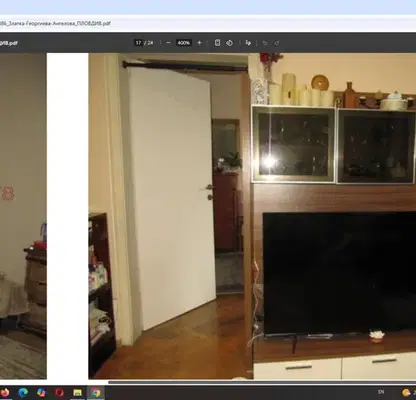The width and height of the screenshot is (416, 400).
Task: Open Microsoft Edge from the taskbar
Action: tap(23, 392)
